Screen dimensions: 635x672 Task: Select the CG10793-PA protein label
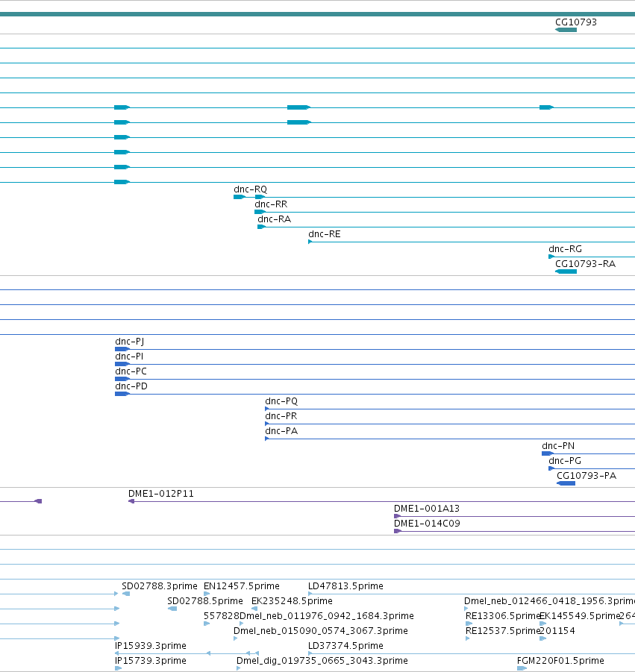click(x=586, y=476)
